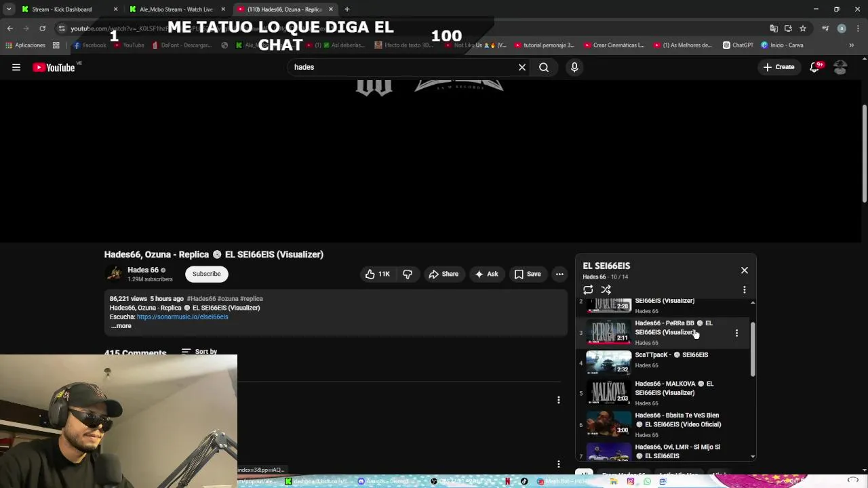Viewport: 868px width, 488px height.
Task: Open the YouTube guide hamburger menu
Action: pyautogui.click(x=16, y=67)
